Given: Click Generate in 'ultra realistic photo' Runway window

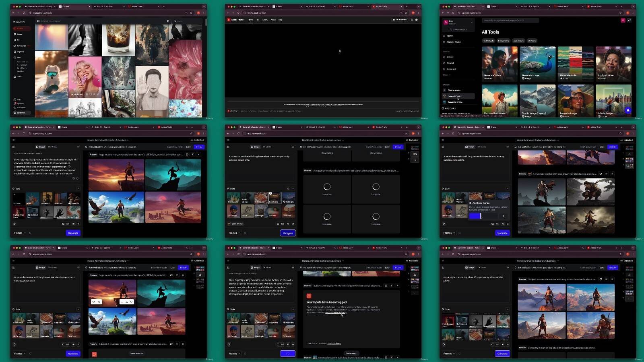Looking at the screenshot, I should pyautogui.click(x=502, y=354).
